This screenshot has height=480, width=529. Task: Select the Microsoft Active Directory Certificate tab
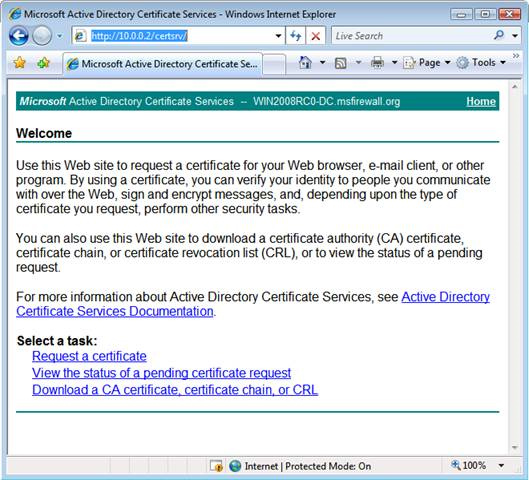(163, 64)
